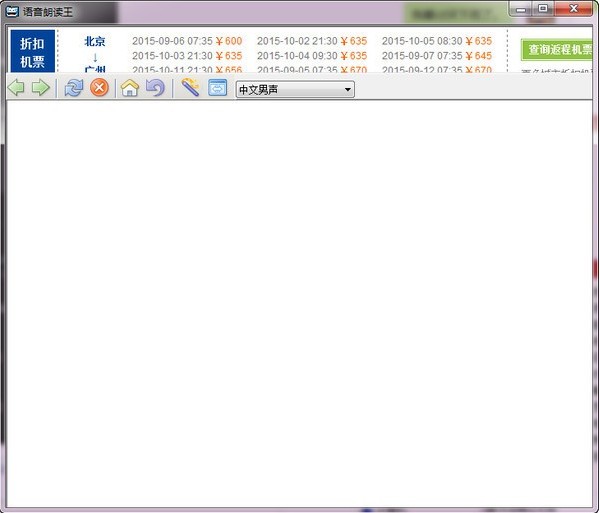Select the 2015-09-06 07:35 ¥600 flight
The width and height of the screenshot is (600, 513).
point(187,41)
